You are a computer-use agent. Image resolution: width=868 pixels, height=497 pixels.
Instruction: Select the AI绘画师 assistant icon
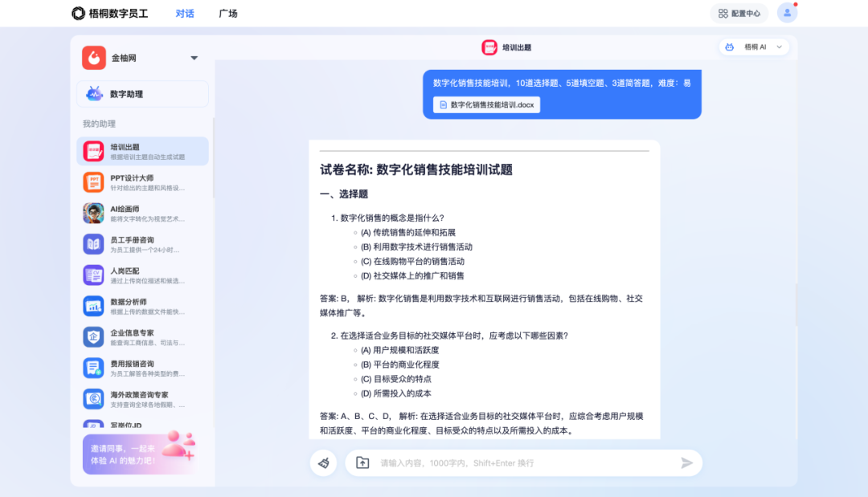point(93,213)
